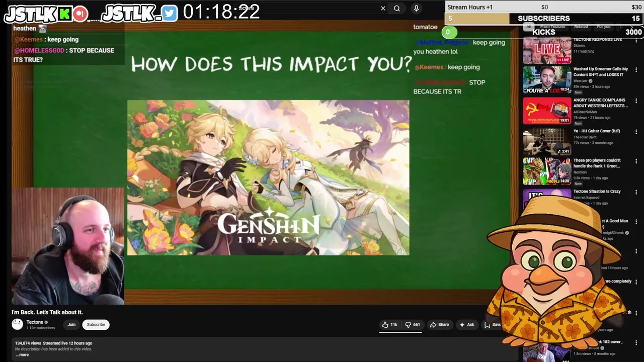Start voice search with the microphone icon
The width and height of the screenshot is (644, 362).
[x=416, y=8]
